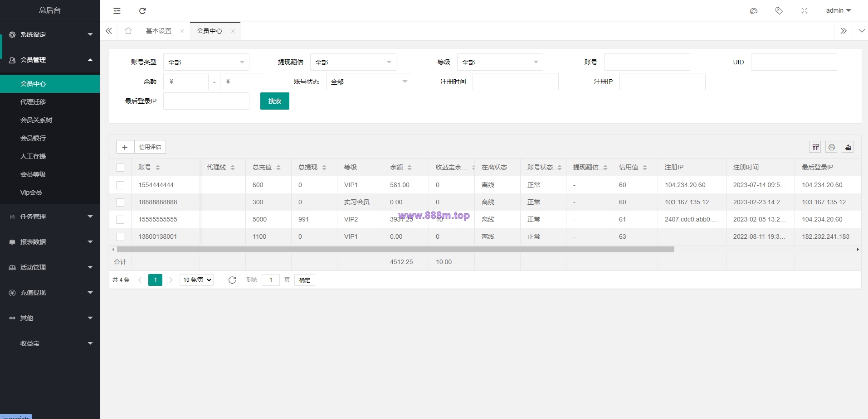Sort by 总充值 column arrows

click(x=278, y=168)
